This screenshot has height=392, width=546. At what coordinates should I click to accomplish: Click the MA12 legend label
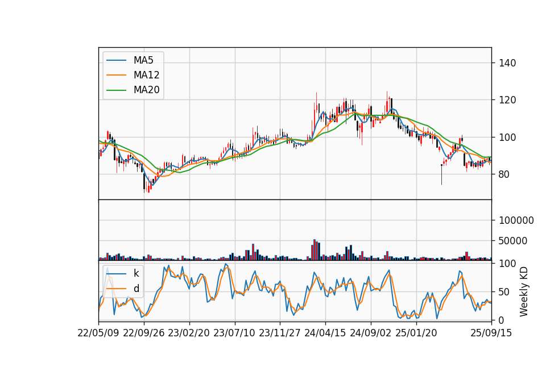pyautogui.click(x=146, y=75)
